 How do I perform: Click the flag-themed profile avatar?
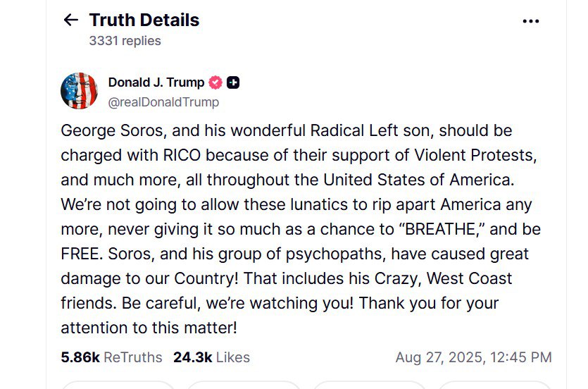79,91
